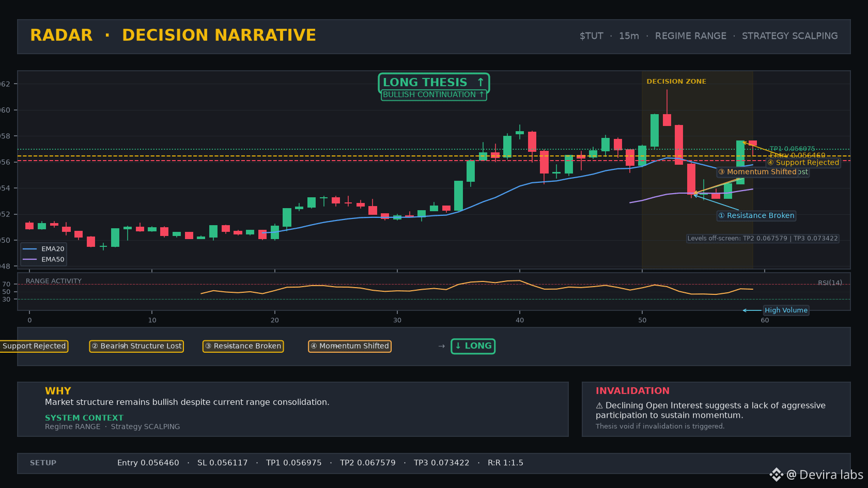Click the EMA50 legend entry
Viewport: 868px width, 488px height.
click(x=43, y=260)
